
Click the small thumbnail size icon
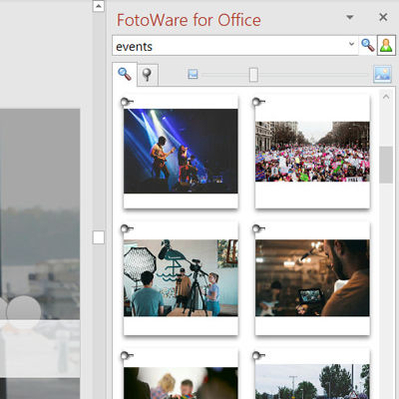click(x=193, y=74)
